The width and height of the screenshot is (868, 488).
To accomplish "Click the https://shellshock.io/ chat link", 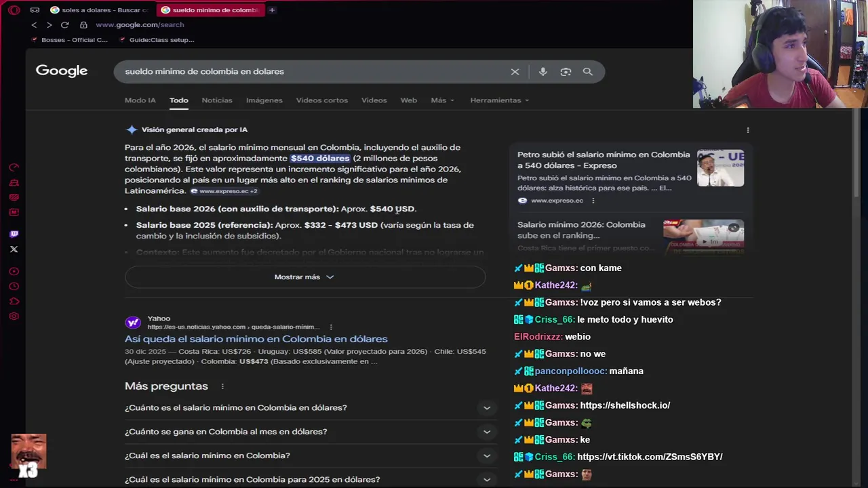I will pyautogui.click(x=625, y=405).
